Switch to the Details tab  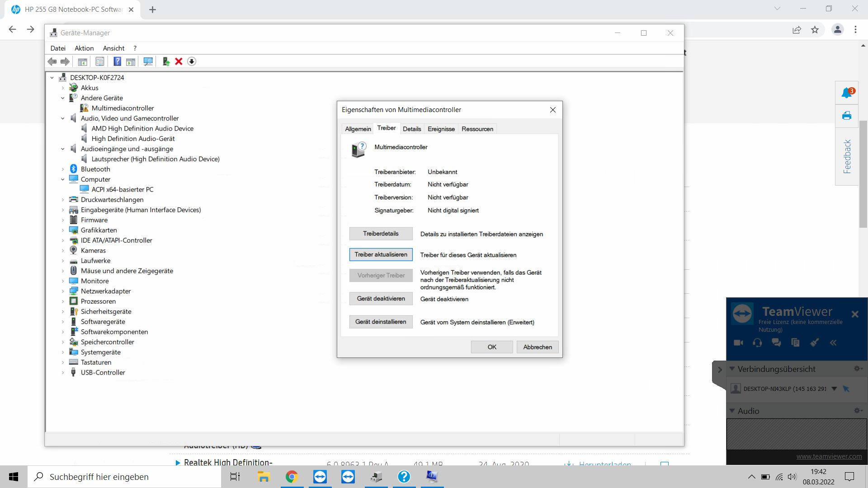tap(411, 129)
